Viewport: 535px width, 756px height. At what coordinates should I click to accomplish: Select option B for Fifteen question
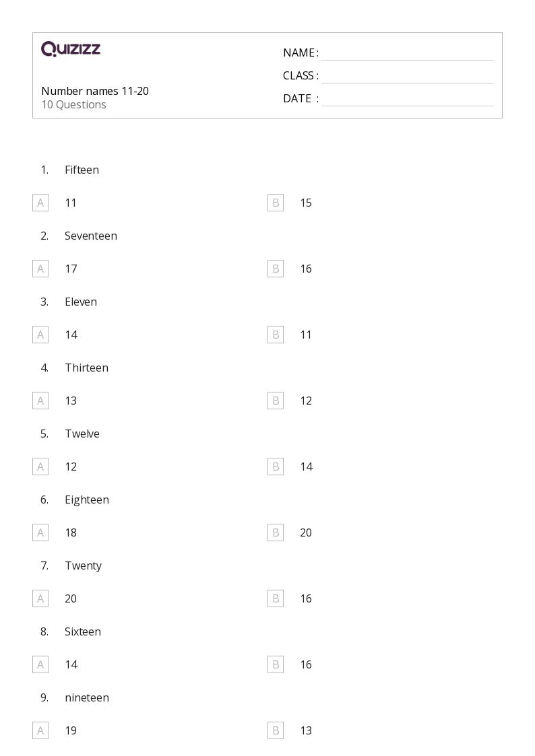point(276,203)
